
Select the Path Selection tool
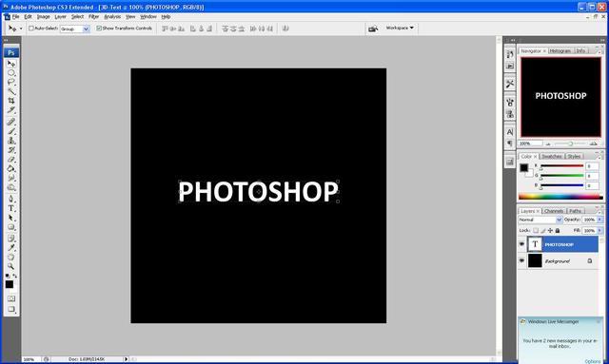[11, 218]
